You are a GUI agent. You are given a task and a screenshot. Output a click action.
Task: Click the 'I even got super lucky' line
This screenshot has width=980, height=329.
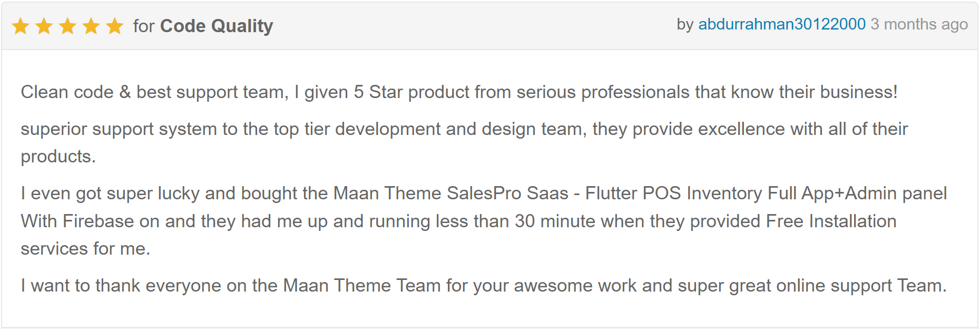pyautogui.click(x=484, y=193)
